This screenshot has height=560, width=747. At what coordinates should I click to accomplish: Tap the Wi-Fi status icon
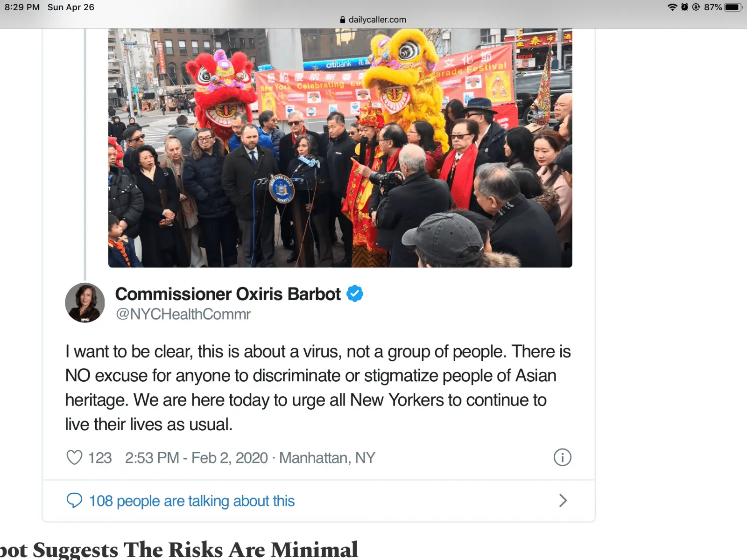point(672,7)
